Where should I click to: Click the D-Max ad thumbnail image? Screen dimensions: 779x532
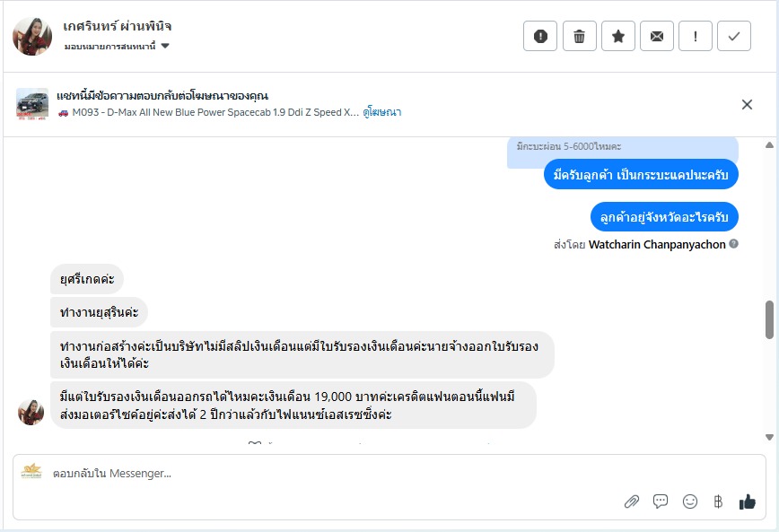(x=32, y=105)
